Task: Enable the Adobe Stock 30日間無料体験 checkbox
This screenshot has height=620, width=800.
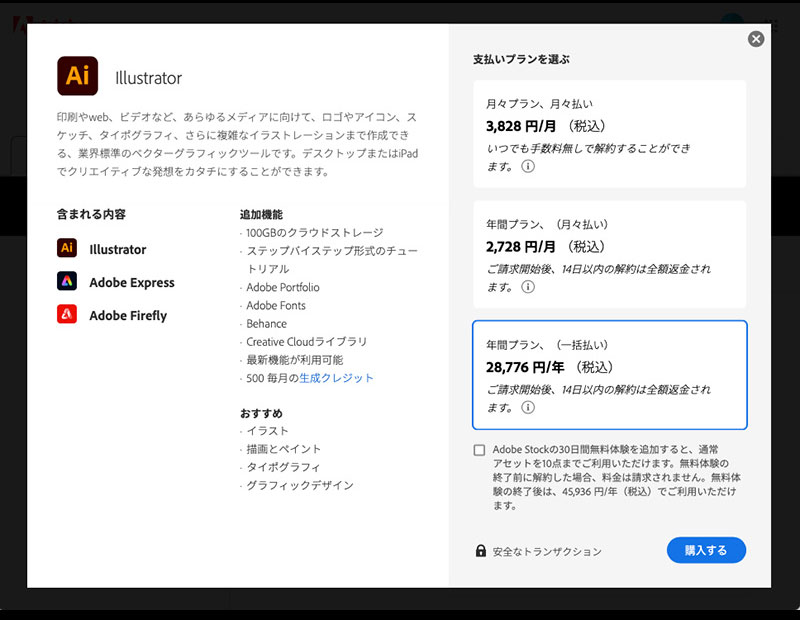Action: click(x=480, y=450)
